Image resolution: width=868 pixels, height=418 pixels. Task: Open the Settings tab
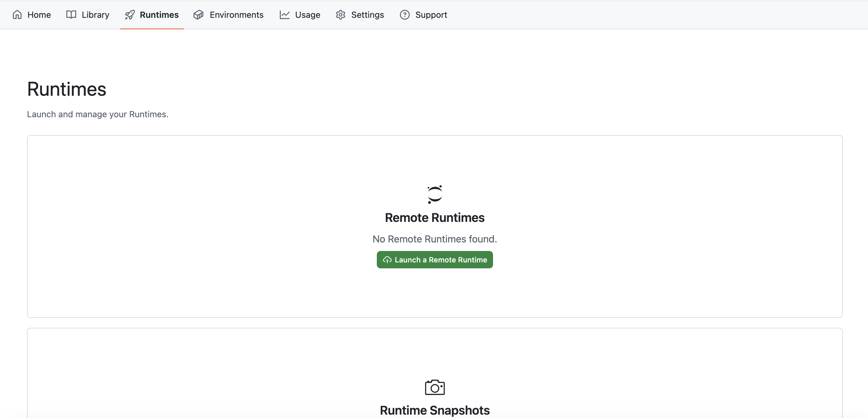click(360, 15)
